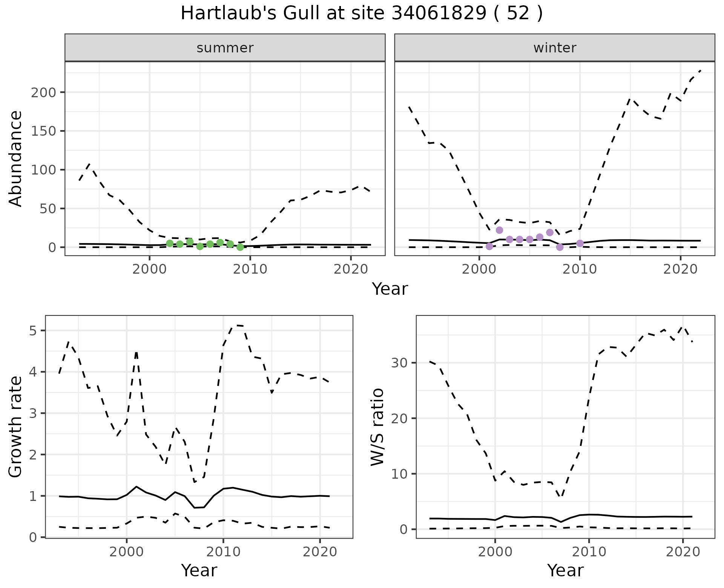This screenshot has width=724, height=588.
Task: Click the highest purple point in winter panel
Action: point(499,230)
